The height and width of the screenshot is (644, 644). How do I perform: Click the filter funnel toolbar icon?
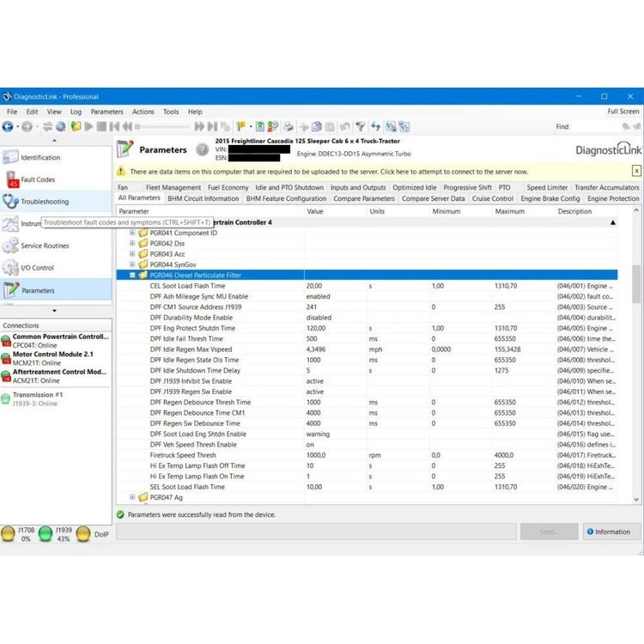pyautogui.click(x=361, y=126)
